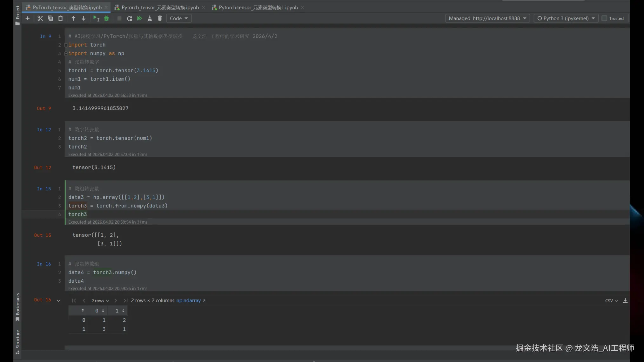
Task: Add a new cell with plus icon
Action: [28, 18]
